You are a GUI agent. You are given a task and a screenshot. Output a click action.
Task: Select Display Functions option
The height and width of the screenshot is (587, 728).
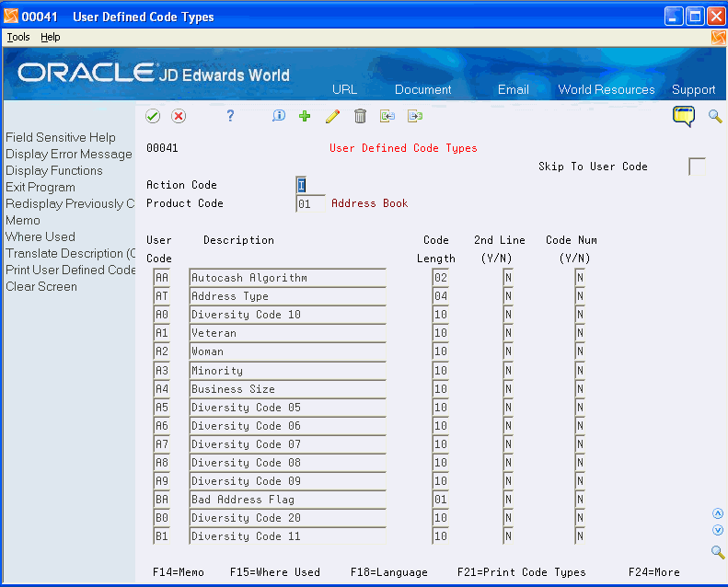click(54, 171)
